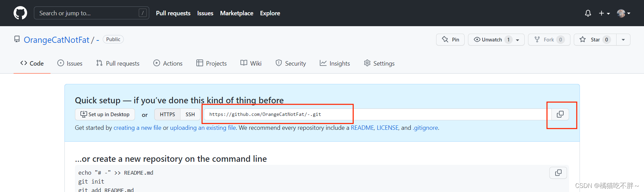644x192 pixels.
Task: Click the Quick setup heading
Action: [179, 100]
